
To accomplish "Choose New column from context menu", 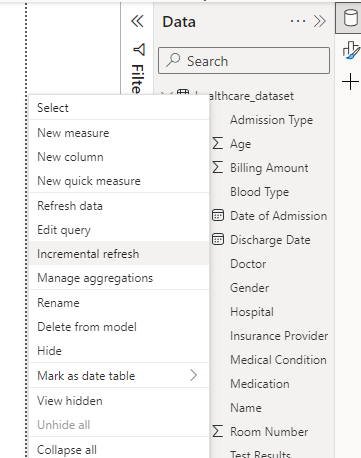I will [119, 157].
